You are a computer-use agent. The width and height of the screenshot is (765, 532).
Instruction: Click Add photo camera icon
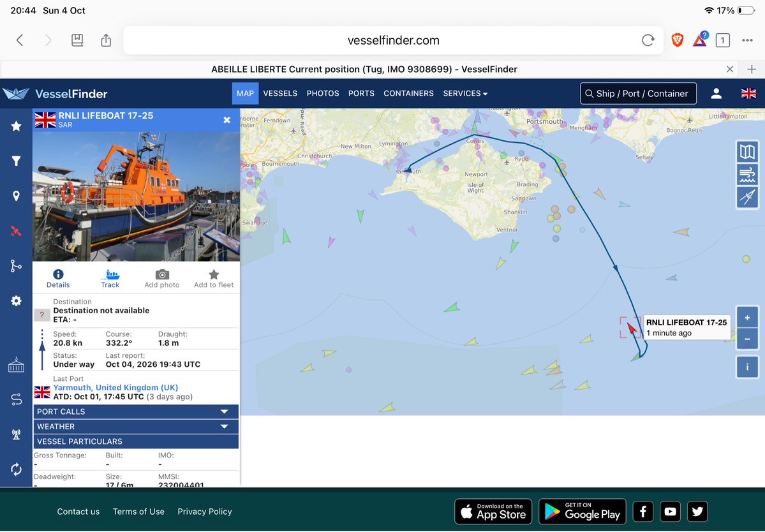pyautogui.click(x=162, y=278)
